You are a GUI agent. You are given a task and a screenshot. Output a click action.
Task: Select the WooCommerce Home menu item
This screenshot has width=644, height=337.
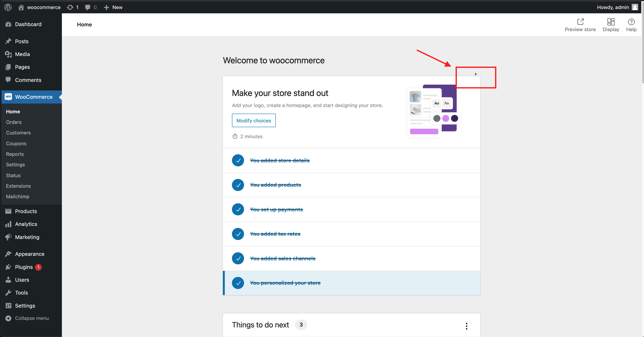13,112
